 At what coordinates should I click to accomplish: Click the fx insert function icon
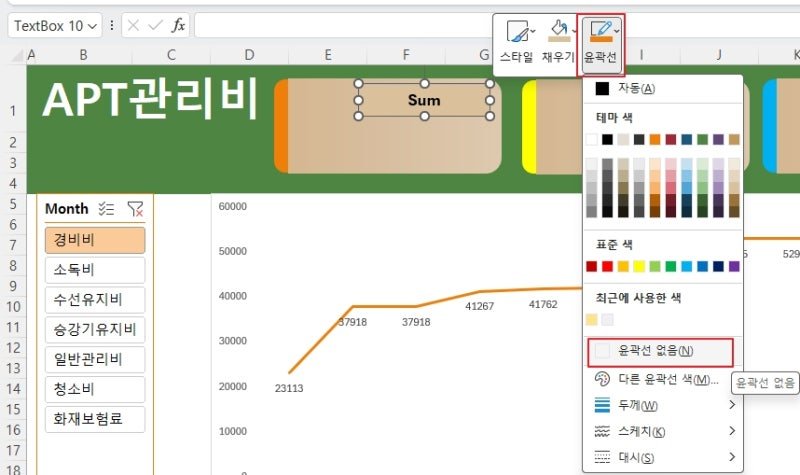178,26
